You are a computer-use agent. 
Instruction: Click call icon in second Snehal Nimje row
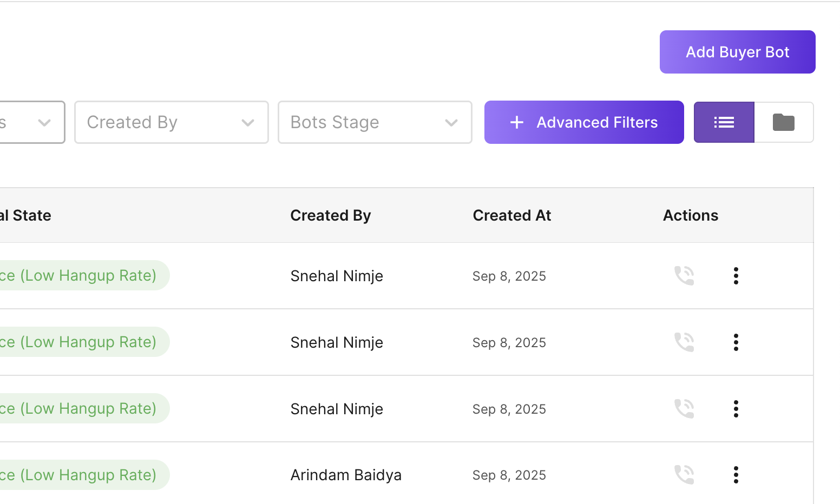click(x=684, y=342)
